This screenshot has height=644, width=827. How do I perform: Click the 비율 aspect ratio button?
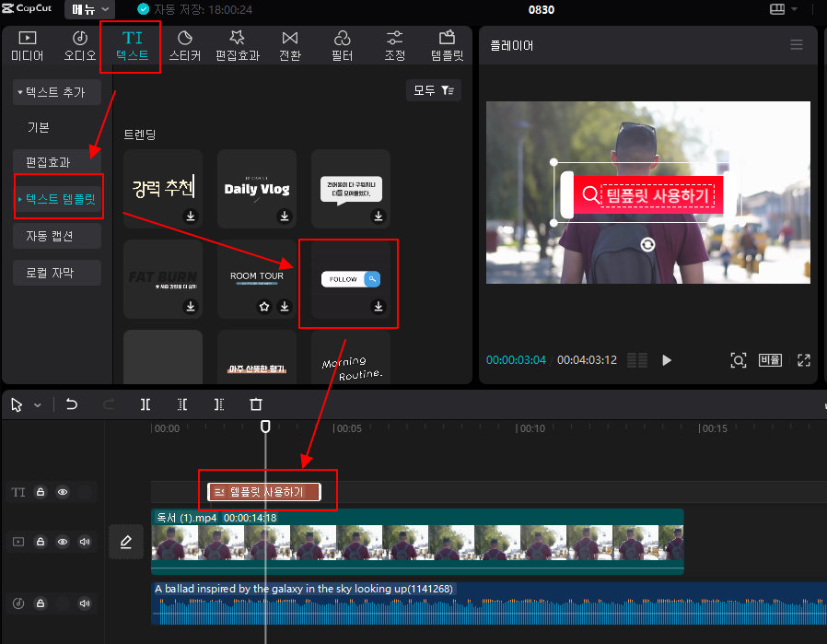coord(770,359)
